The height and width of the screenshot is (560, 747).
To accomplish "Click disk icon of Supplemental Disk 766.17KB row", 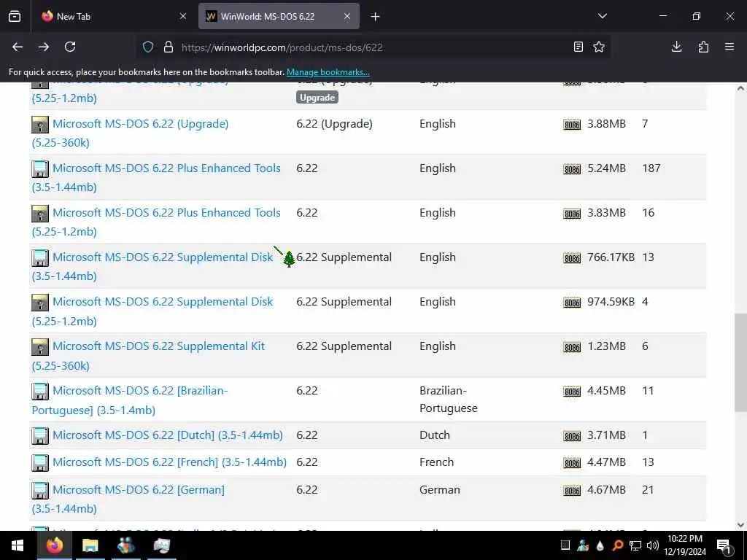I will pyautogui.click(x=40, y=258).
